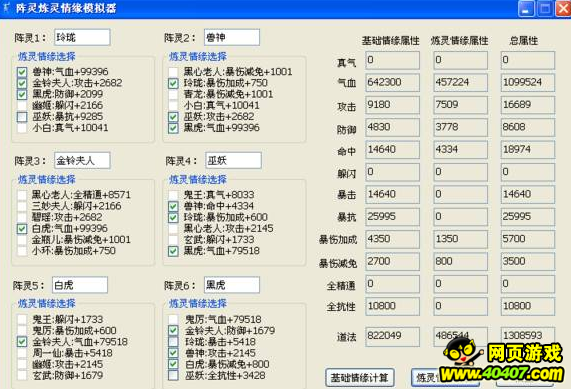Screen dimensions: 571x389
Task: Minimize the 阵灵炼灵情缘模拟器 window
Action: tap(526, 9)
